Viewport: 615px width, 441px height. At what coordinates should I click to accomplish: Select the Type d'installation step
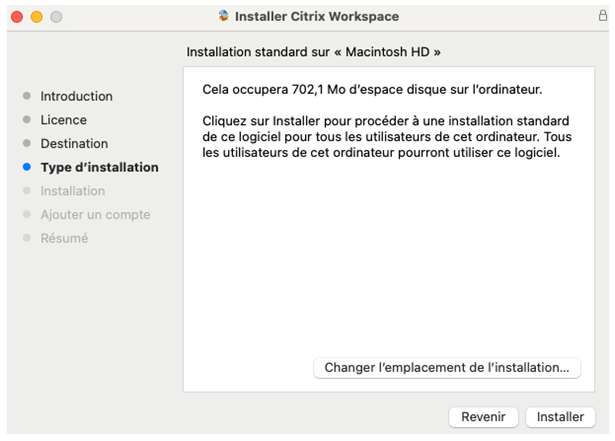100,167
